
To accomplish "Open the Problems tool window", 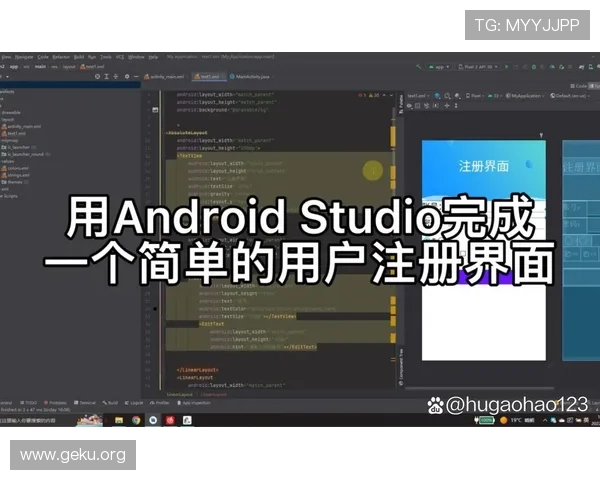I will point(55,403).
